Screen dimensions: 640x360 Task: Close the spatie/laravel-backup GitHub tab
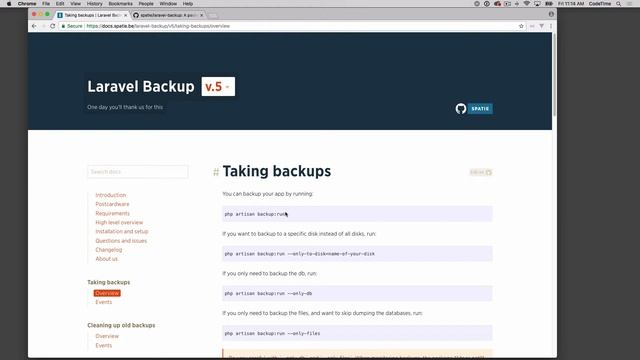202,15
